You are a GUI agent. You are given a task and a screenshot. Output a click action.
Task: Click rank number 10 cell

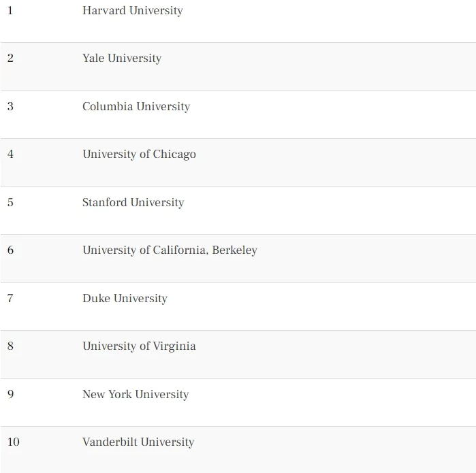[14, 442]
